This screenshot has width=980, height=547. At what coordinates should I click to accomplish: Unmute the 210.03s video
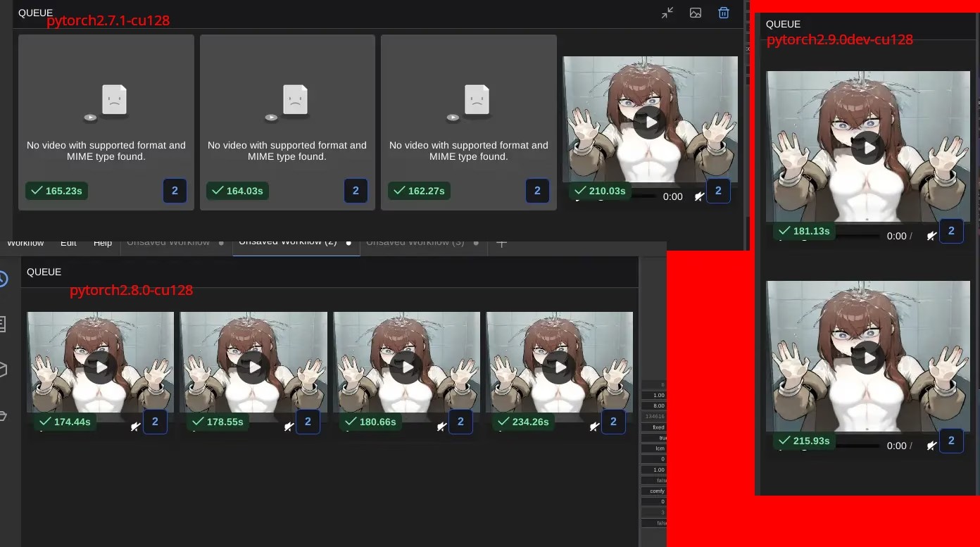click(x=698, y=196)
